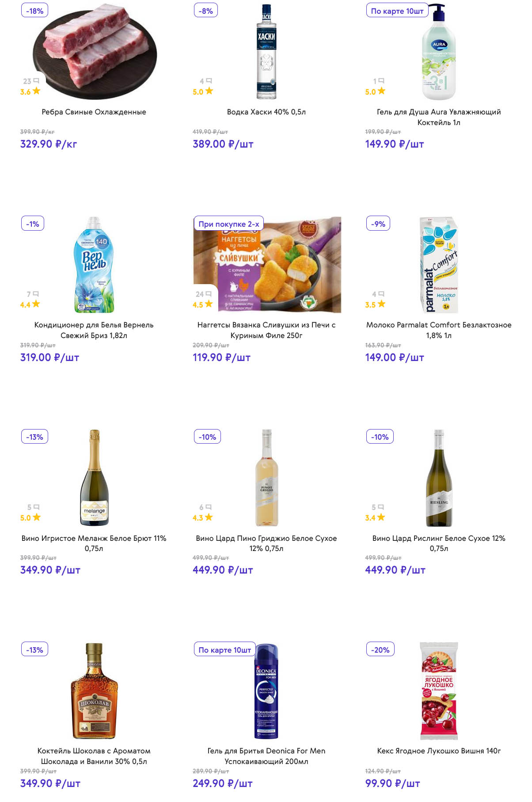532x802 pixels.
Task: Open the 'Кекс Ягодное Лукошко Вишня 140г' link
Action: (439, 751)
